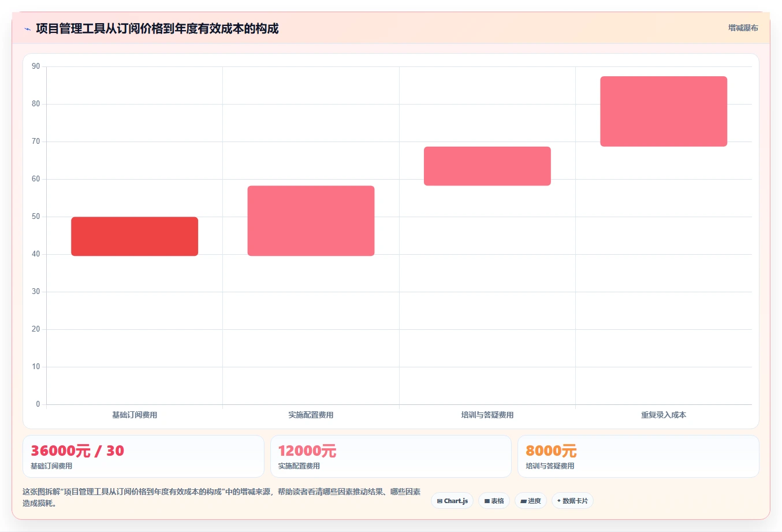The height and width of the screenshot is (532, 782).
Task: Click the x-axis label 重复录入成本
Action: coord(664,415)
